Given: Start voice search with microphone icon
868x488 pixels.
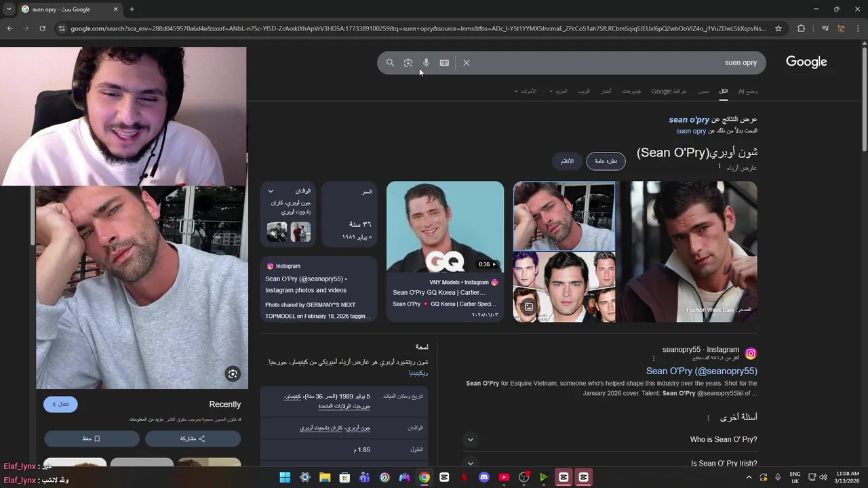Looking at the screenshot, I should point(426,62).
